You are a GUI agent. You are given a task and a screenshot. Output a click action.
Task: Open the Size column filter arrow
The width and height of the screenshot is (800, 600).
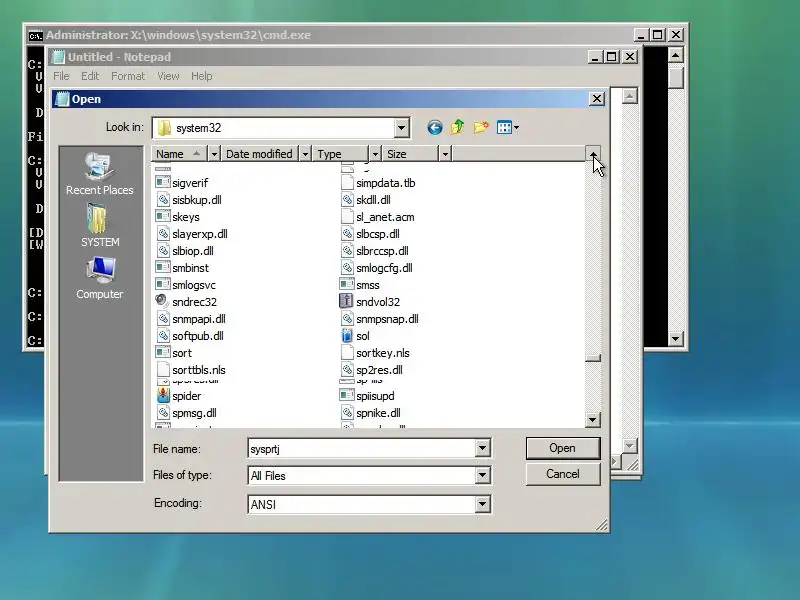(x=445, y=154)
